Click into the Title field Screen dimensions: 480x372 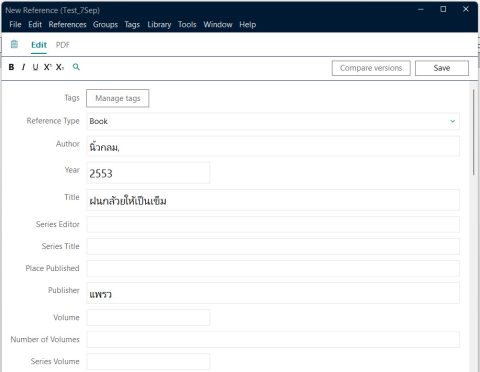[x=273, y=200]
